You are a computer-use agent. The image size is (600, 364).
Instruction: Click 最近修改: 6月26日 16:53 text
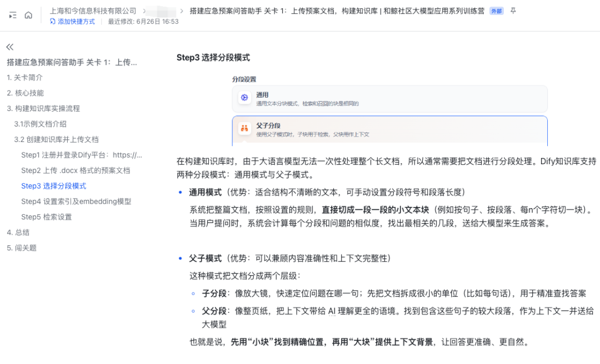coord(143,22)
